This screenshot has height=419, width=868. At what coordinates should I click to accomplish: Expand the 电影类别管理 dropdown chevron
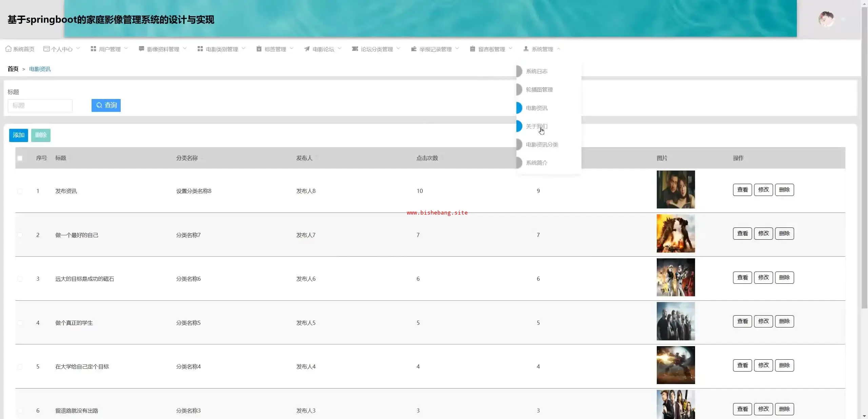tap(243, 48)
